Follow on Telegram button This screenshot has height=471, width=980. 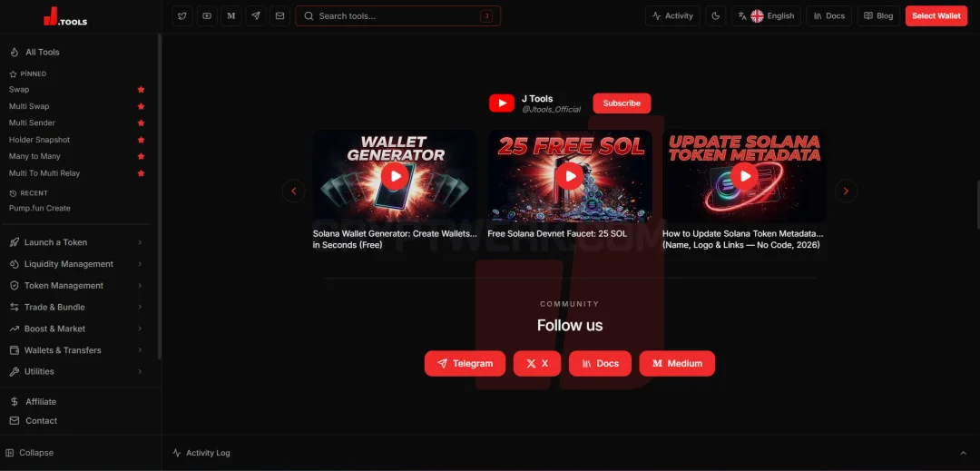tap(465, 364)
